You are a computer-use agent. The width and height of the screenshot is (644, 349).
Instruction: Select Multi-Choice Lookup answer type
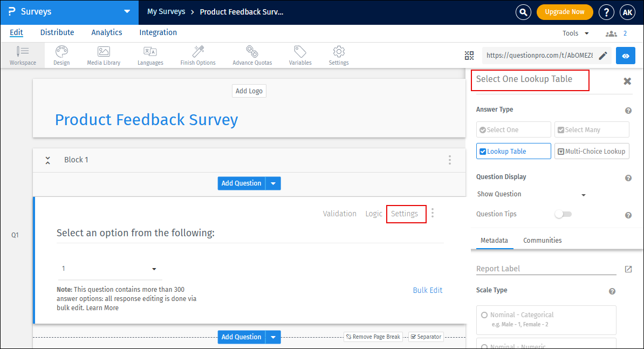592,151
